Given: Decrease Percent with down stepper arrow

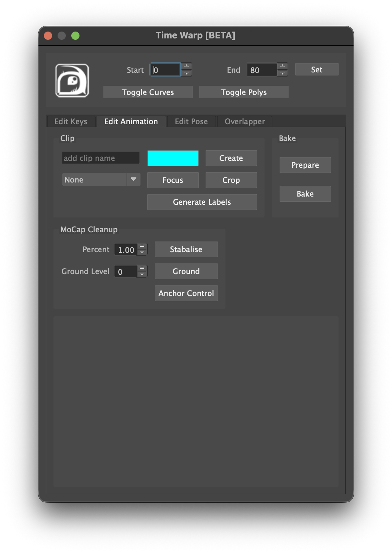Looking at the screenshot, I should pyautogui.click(x=142, y=252).
